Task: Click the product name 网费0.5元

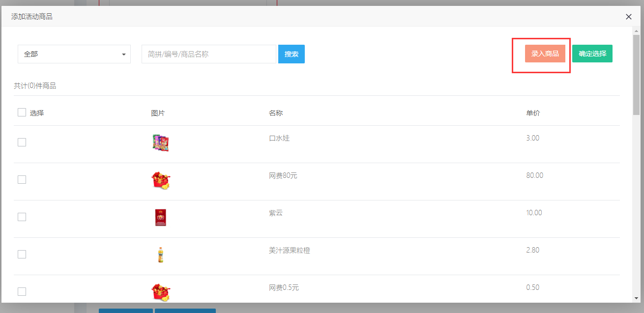Action: 284,287
